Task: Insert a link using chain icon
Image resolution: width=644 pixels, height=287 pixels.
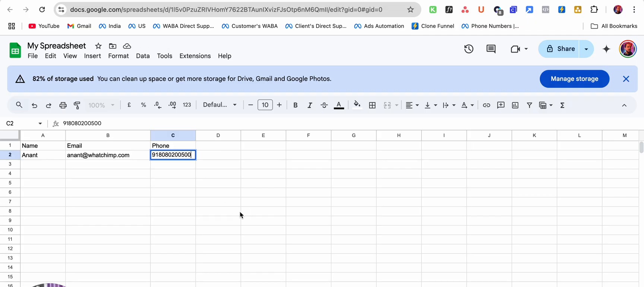Action: [486, 105]
